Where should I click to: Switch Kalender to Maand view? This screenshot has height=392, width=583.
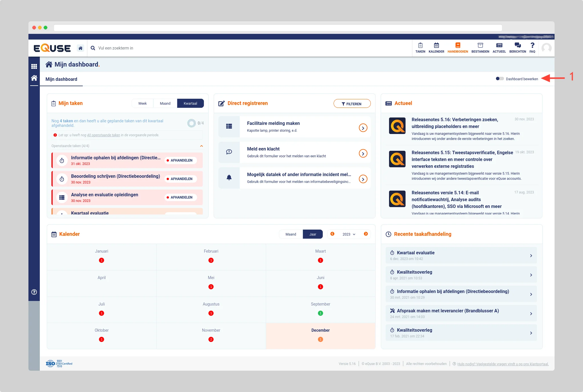click(291, 234)
